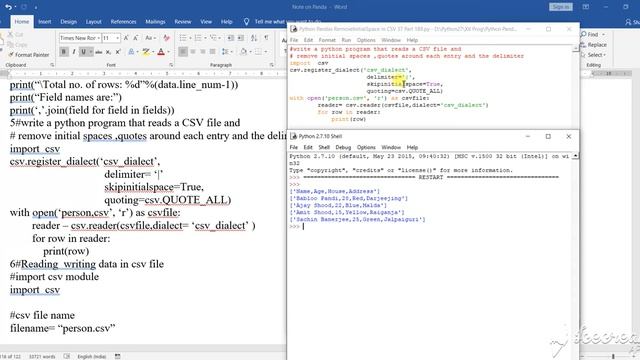Open Debug menu in Python Shell
This screenshot has width=640, height=360.
tap(343, 147)
